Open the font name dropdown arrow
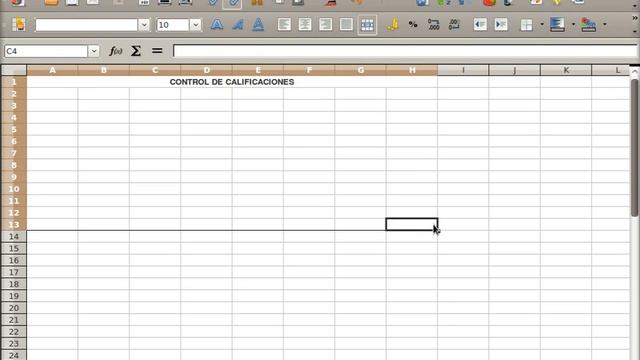The height and width of the screenshot is (360, 640). (x=144, y=25)
